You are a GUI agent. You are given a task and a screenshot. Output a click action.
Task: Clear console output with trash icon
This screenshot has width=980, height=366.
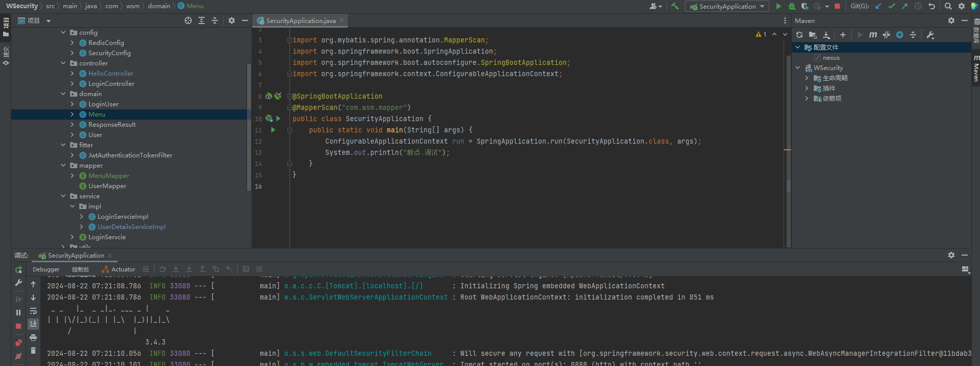point(33,350)
